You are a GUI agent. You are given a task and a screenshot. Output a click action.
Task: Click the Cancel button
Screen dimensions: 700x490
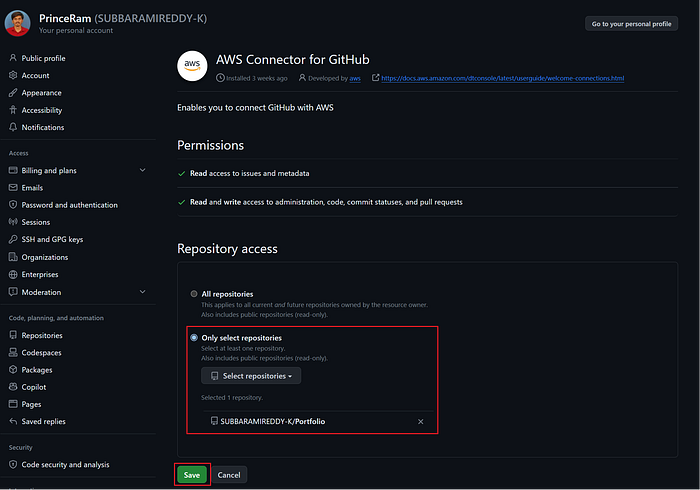click(229, 475)
